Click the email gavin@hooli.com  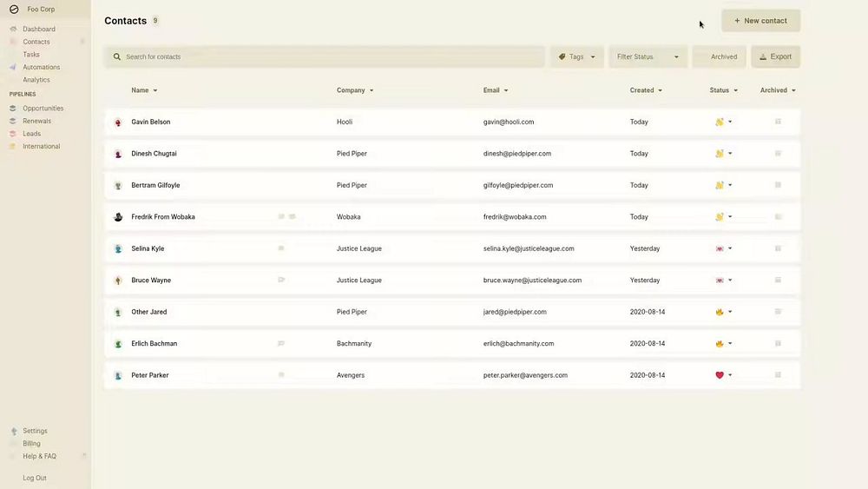pyautogui.click(x=508, y=122)
